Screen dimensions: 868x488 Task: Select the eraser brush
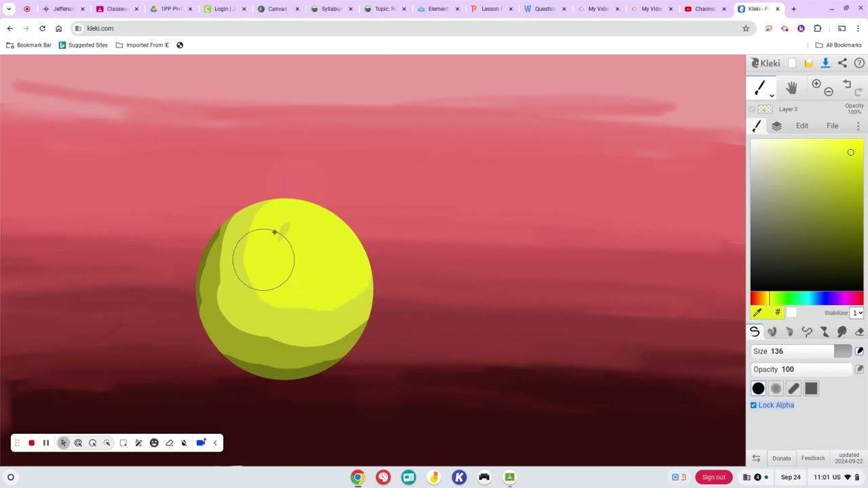pos(859,331)
